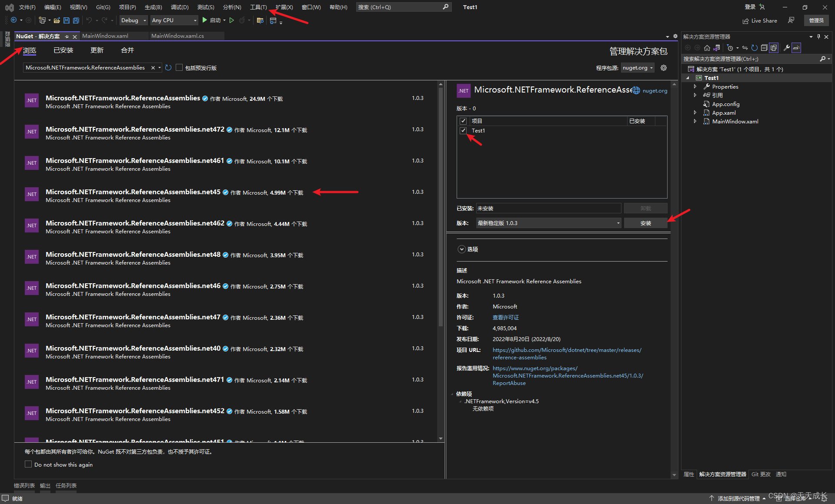Viewport: 835px width, 504px height.
Task: Click the Home icon in Solution Explorer
Action: pyautogui.click(x=707, y=48)
